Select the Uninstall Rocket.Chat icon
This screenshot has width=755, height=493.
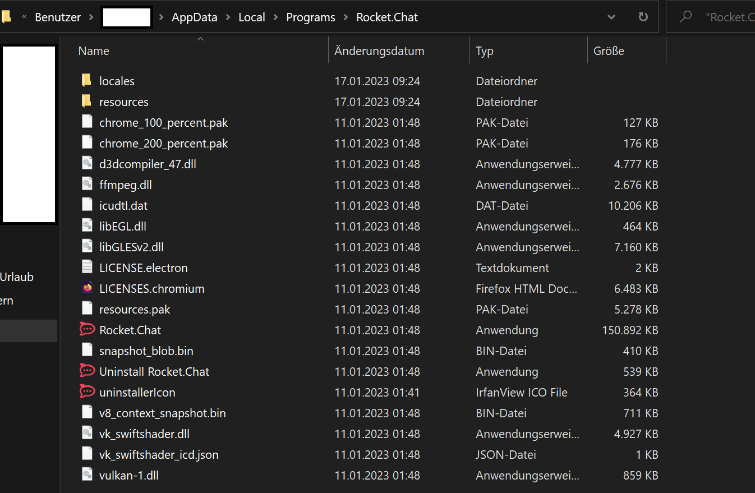tap(86, 371)
